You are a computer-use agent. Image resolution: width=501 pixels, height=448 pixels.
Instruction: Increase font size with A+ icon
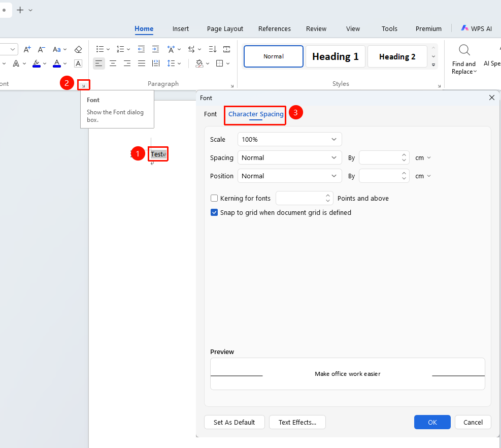27,49
